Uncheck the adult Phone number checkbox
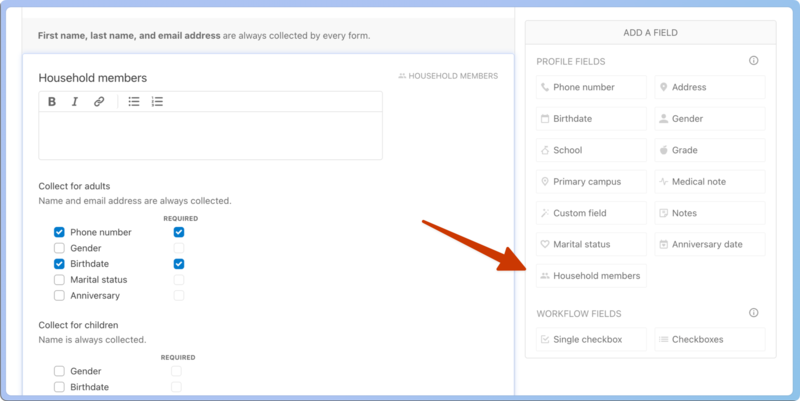Screen dimensions: 800x401 pos(59,232)
